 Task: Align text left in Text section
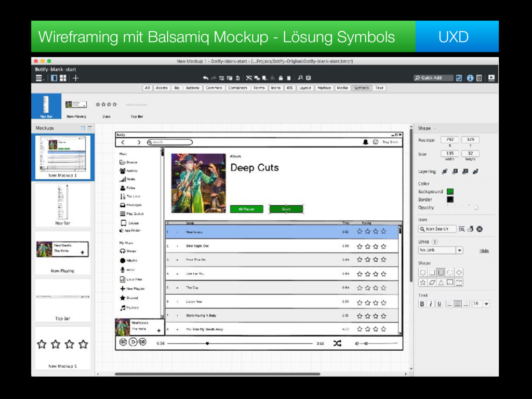click(449, 303)
